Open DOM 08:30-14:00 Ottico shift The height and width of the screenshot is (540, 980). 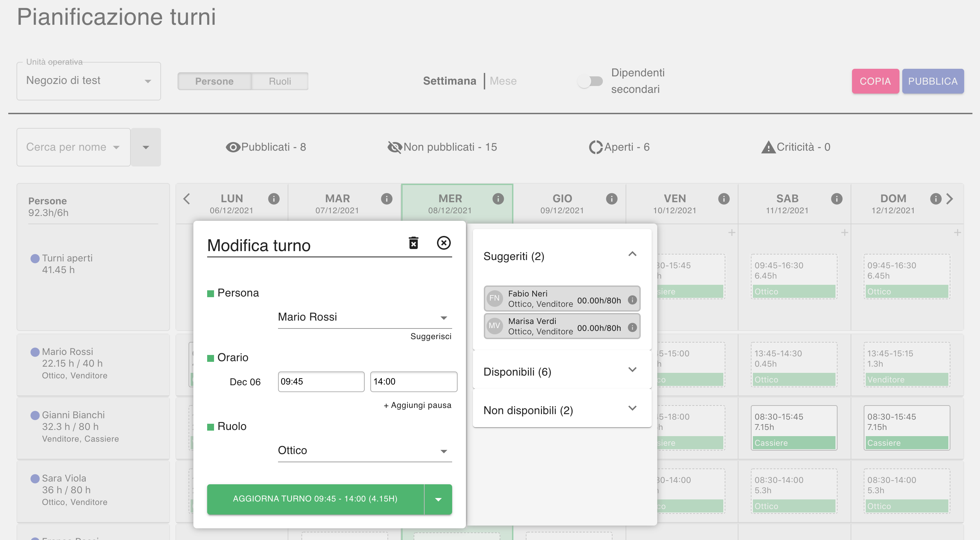(907, 491)
